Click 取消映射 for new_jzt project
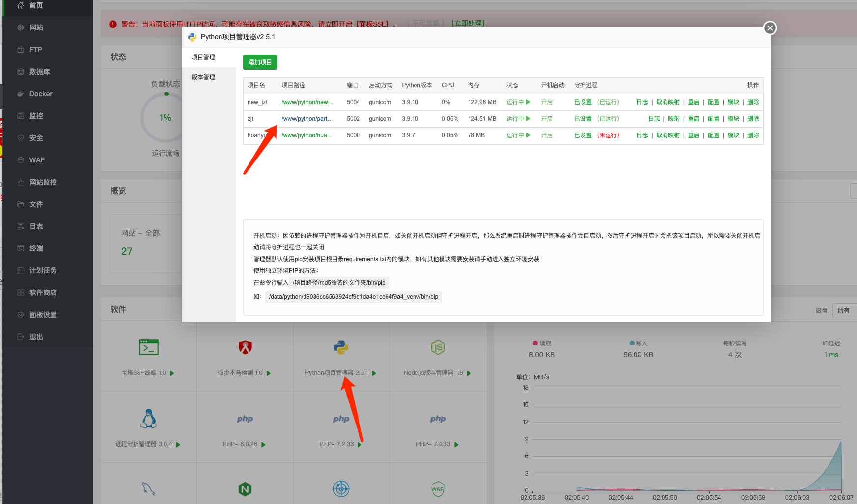This screenshot has width=857, height=504. tap(668, 102)
